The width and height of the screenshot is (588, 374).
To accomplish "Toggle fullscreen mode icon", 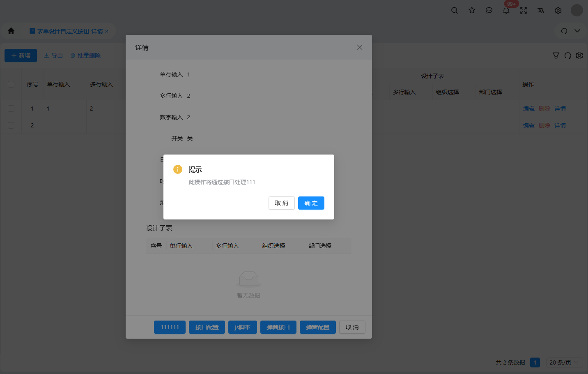I will tap(524, 10).
